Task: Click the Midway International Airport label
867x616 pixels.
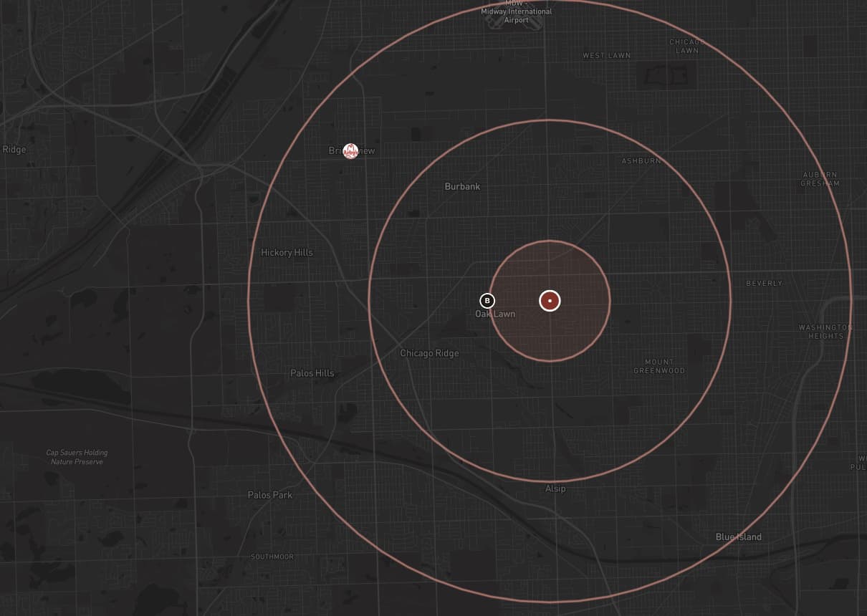Action: (517, 11)
